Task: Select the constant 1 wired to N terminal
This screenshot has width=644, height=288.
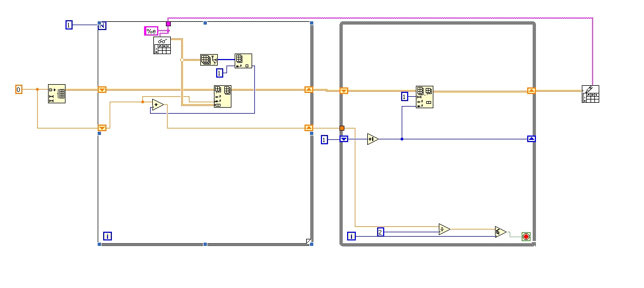Action: pyautogui.click(x=69, y=25)
